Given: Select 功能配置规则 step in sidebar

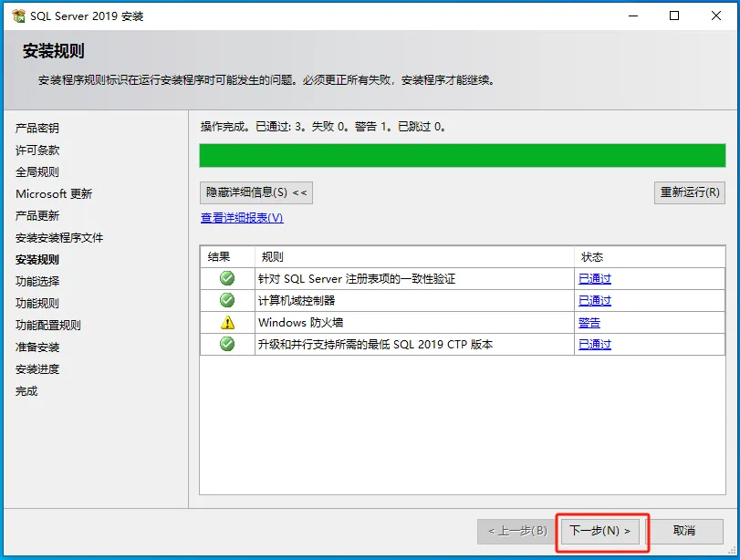Looking at the screenshot, I should [x=48, y=325].
